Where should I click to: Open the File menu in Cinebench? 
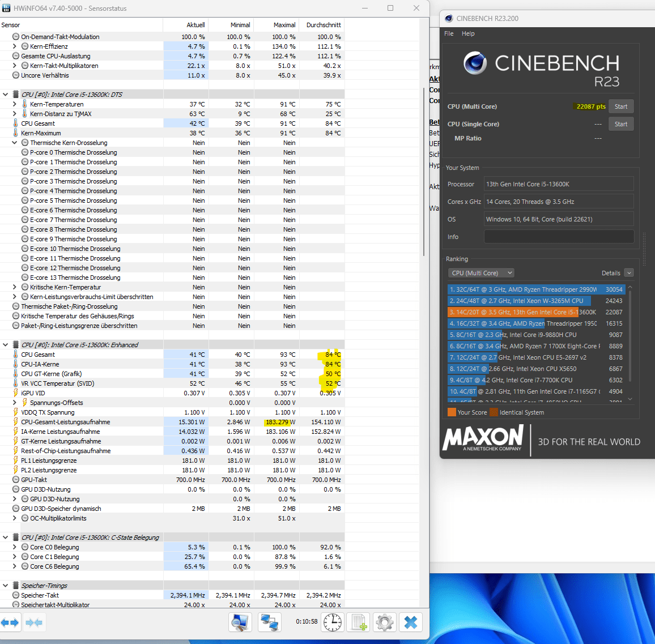pos(449,33)
